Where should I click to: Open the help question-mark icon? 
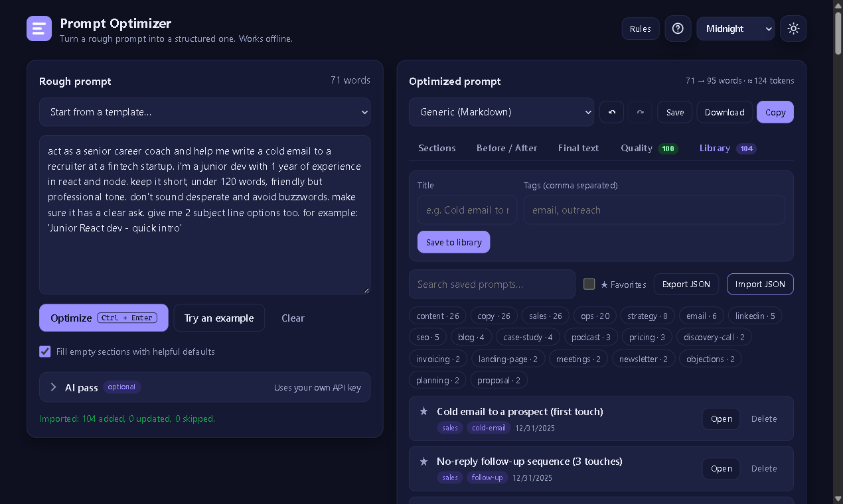[678, 29]
